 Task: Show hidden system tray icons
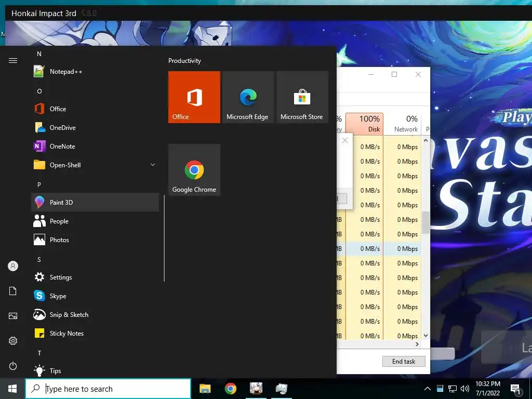point(428,389)
